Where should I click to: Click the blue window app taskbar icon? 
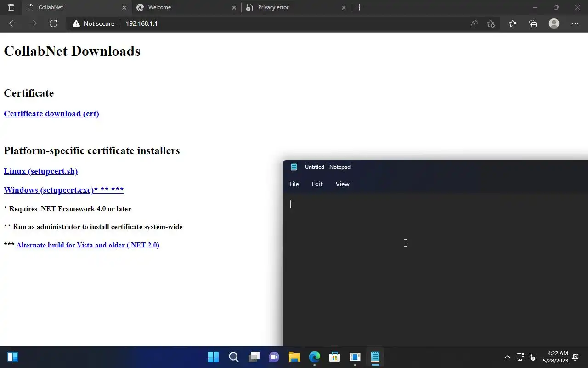click(355, 357)
